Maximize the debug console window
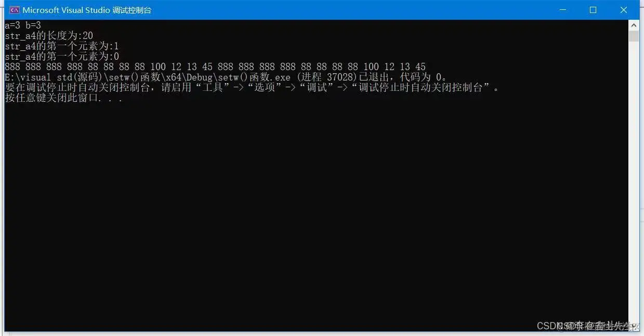 point(593,10)
